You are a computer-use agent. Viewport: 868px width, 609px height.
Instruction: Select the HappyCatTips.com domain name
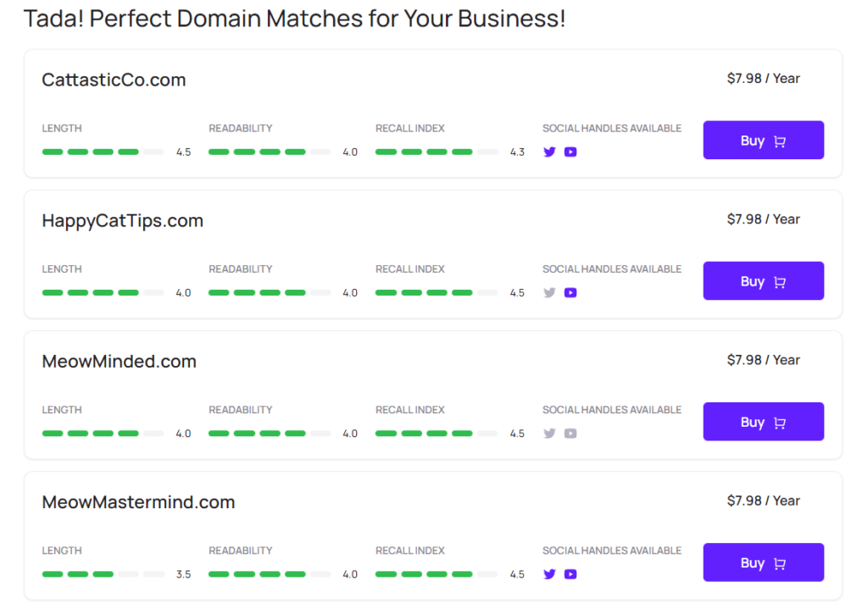coord(122,221)
